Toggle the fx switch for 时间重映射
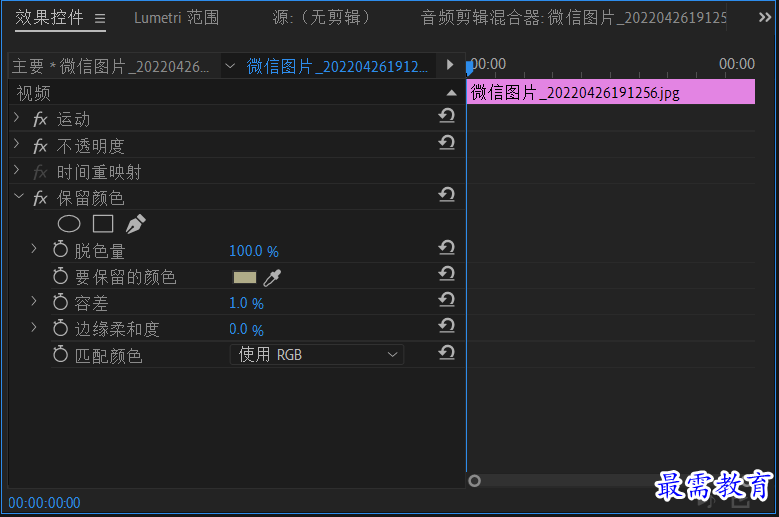779x517 pixels. [x=40, y=172]
